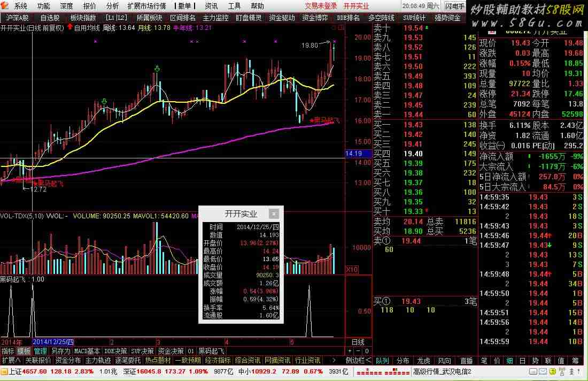Collapse the 侧边栏 sidebar
588x381 pixels.
tap(359, 361)
